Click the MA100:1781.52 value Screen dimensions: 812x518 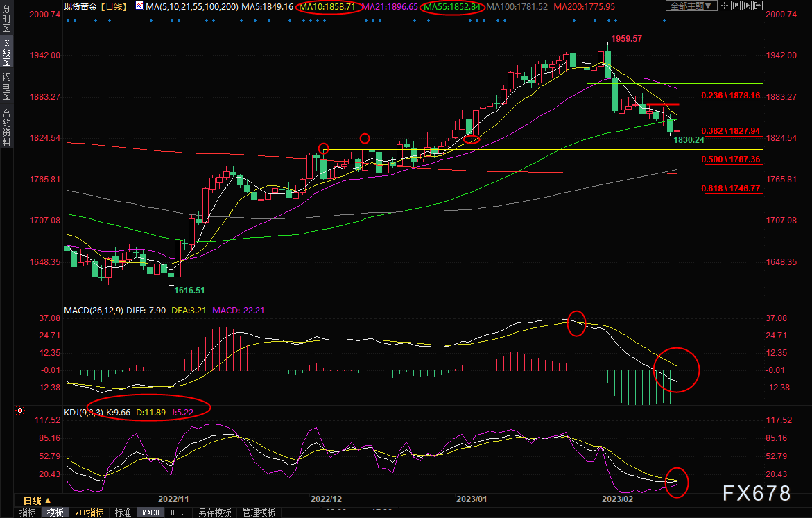517,7
